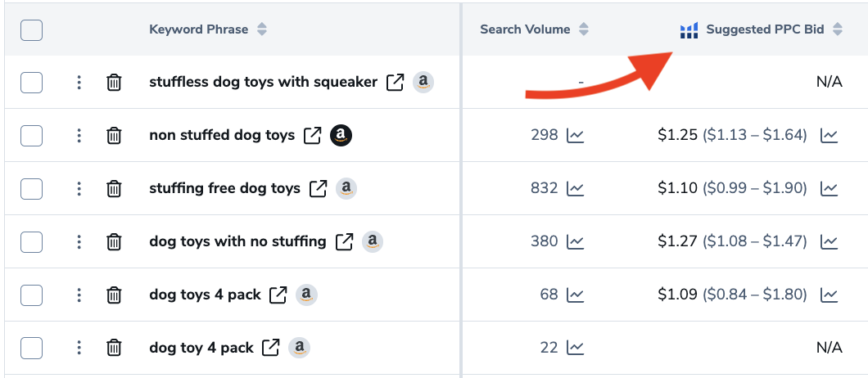Open the three-dot menu for 'non stuffed dog toys'

tap(79, 136)
